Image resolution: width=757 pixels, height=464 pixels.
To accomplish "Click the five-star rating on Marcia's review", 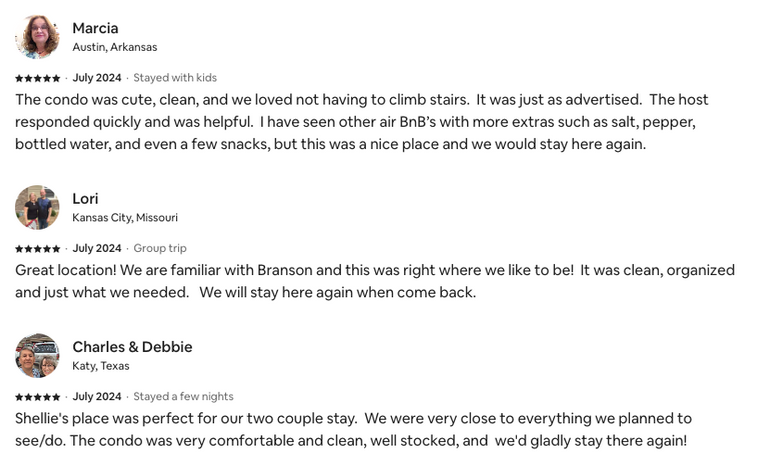I will tap(37, 78).
